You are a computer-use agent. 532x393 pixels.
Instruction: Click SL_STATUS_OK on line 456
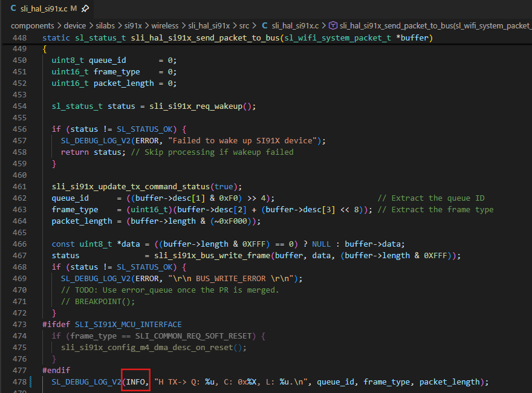[144, 129]
